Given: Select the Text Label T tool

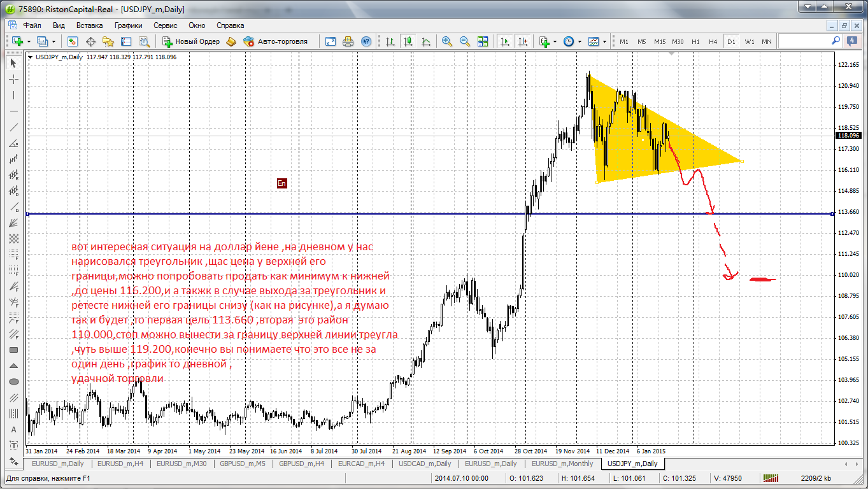Looking at the screenshot, I should pos(13,446).
